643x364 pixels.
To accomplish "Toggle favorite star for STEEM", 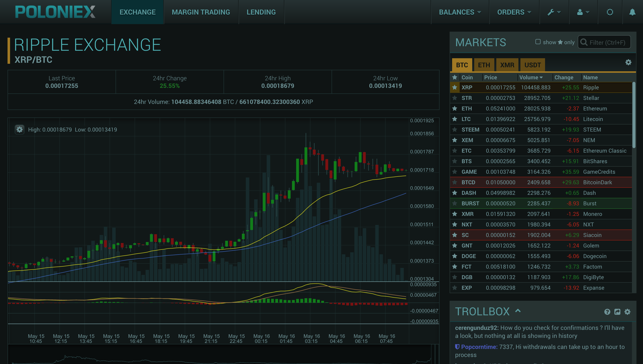I will [x=455, y=130].
